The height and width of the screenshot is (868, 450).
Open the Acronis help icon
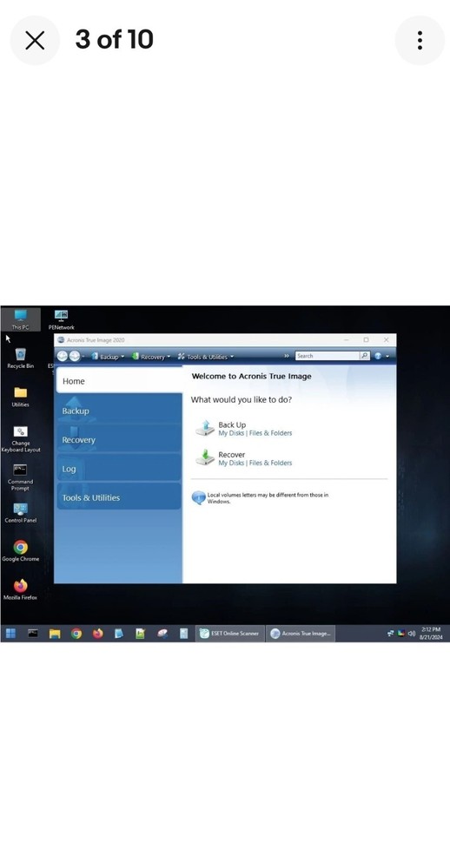click(x=379, y=357)
